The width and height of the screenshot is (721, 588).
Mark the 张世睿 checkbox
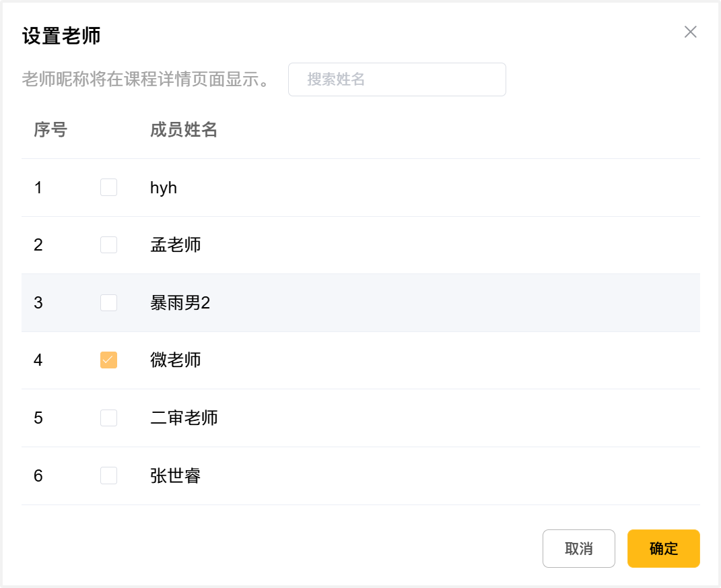coord(108,476)
